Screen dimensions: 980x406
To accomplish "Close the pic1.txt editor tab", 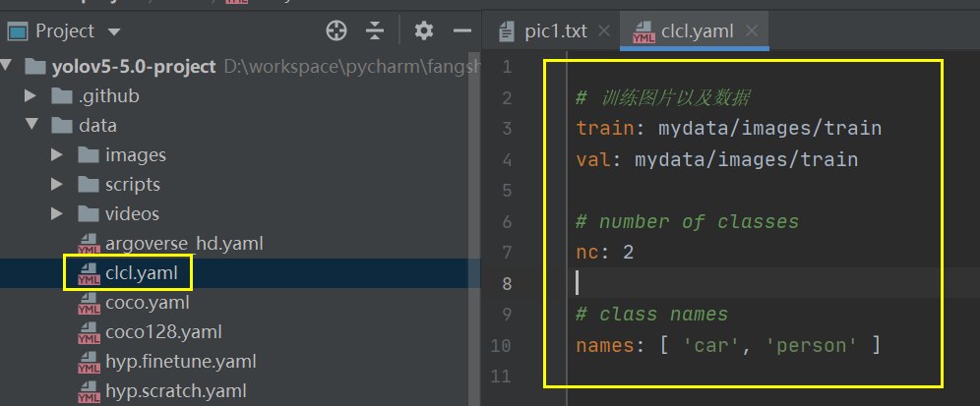I will (x=604, y=30).
